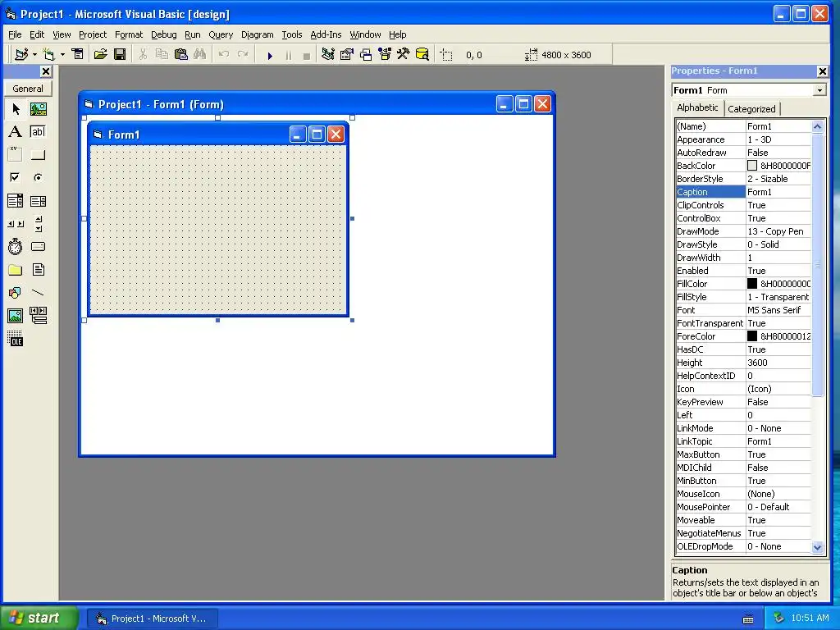The image size is (840, 630).
Task: Select the Timer control tool
Action: click(16, 246)
